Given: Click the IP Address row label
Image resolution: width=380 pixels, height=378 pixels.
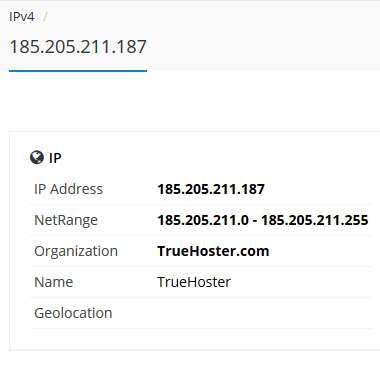Looking at the screenshot, I should pos(68,189).
